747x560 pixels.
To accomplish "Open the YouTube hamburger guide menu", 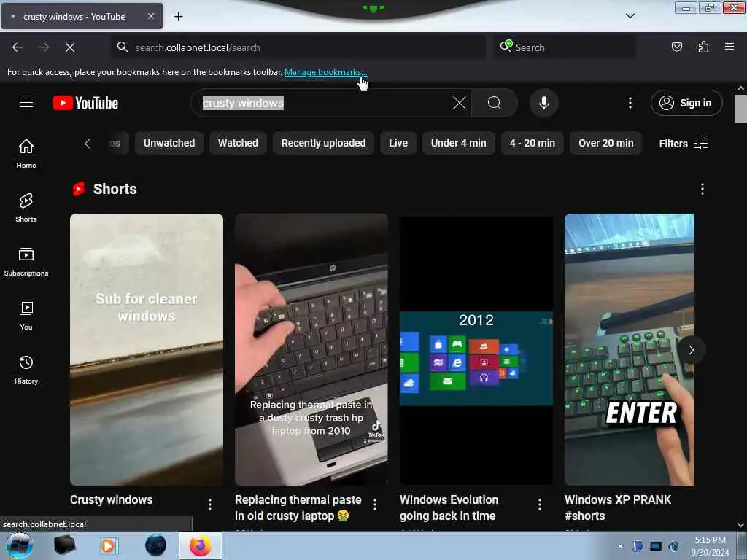I will coord(26,103).
